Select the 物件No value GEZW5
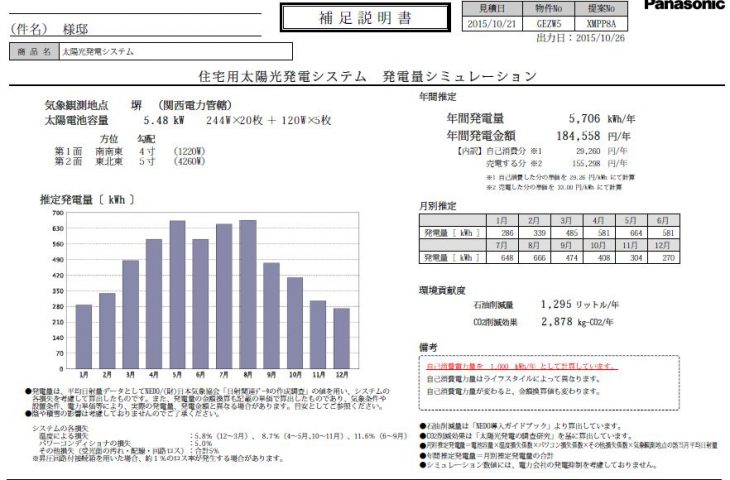The image size is (730, 480). (x=548, y=23)
